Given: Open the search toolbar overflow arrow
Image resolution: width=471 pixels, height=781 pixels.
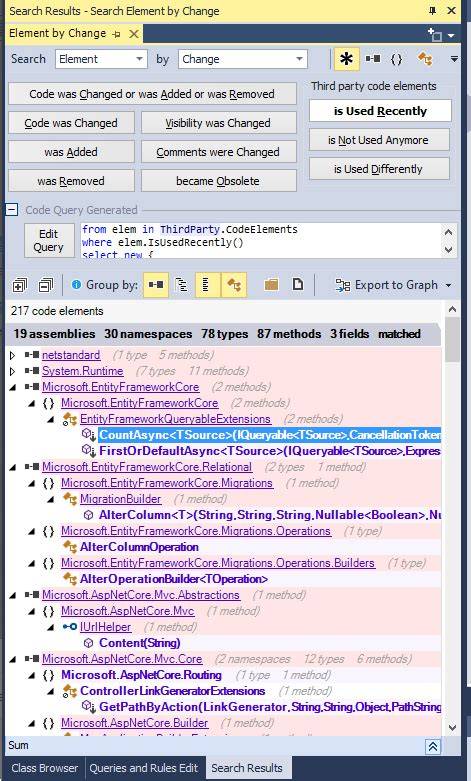Looking at the screenshot, I should (x=454, y=59).
